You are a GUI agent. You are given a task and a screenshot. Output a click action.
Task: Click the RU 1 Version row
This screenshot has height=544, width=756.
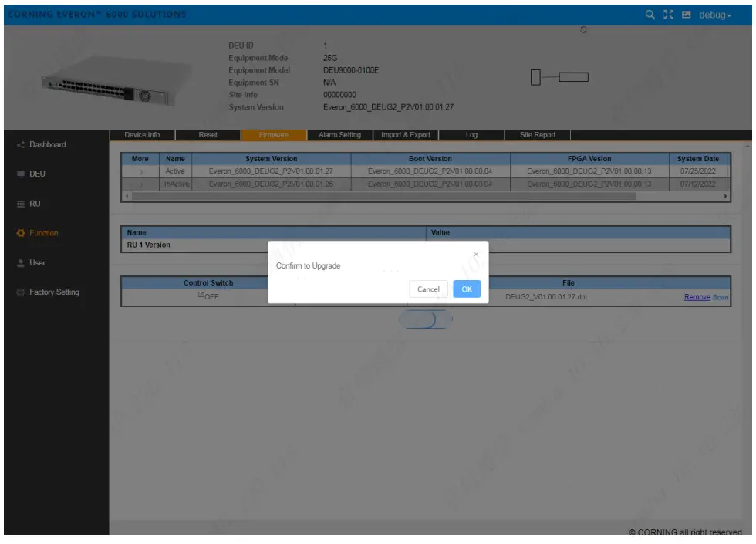[426, 245]
